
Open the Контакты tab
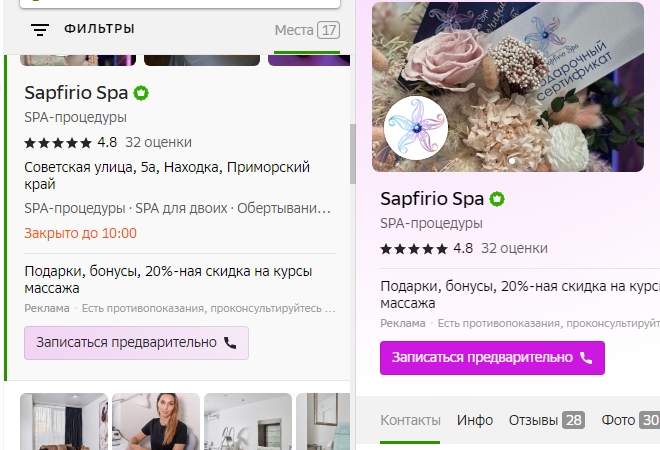pyautogui.click(x=410, y=420)
